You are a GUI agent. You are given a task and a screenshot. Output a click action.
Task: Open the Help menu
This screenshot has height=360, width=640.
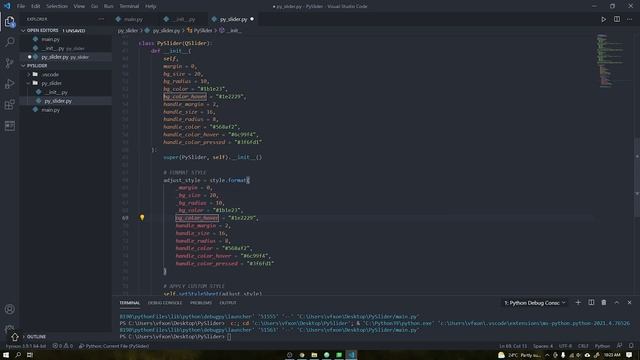pos(151,6)
